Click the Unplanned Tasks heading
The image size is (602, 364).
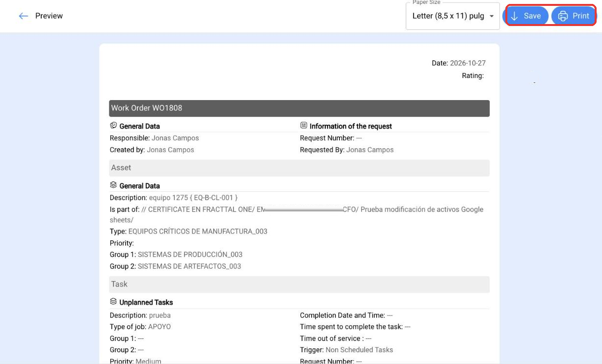[x=146, y=302]
